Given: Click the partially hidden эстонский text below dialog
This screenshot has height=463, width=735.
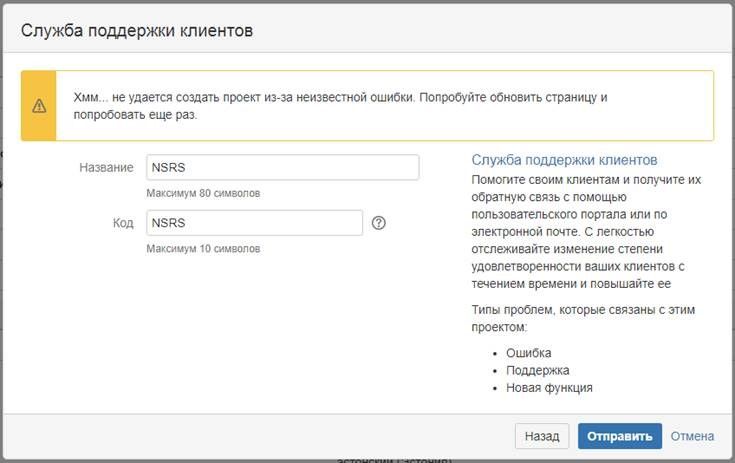Looking at the screenshot, I should coord(394,460).
